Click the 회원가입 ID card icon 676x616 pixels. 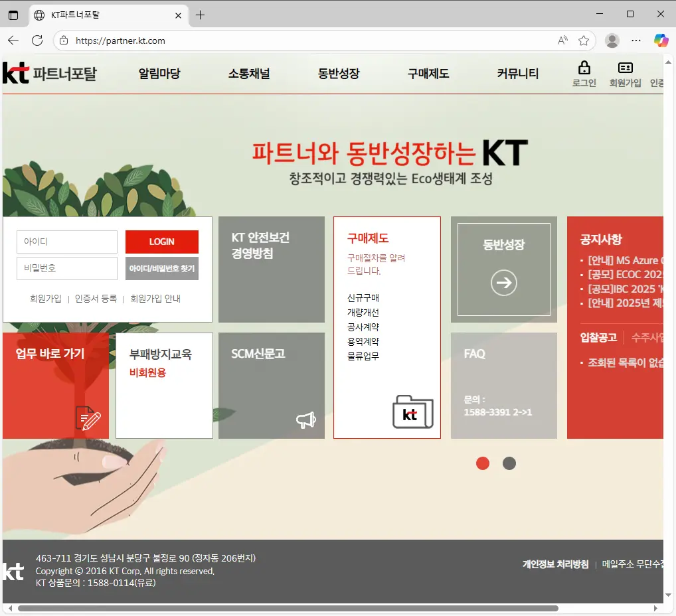[x=625, y=67]
